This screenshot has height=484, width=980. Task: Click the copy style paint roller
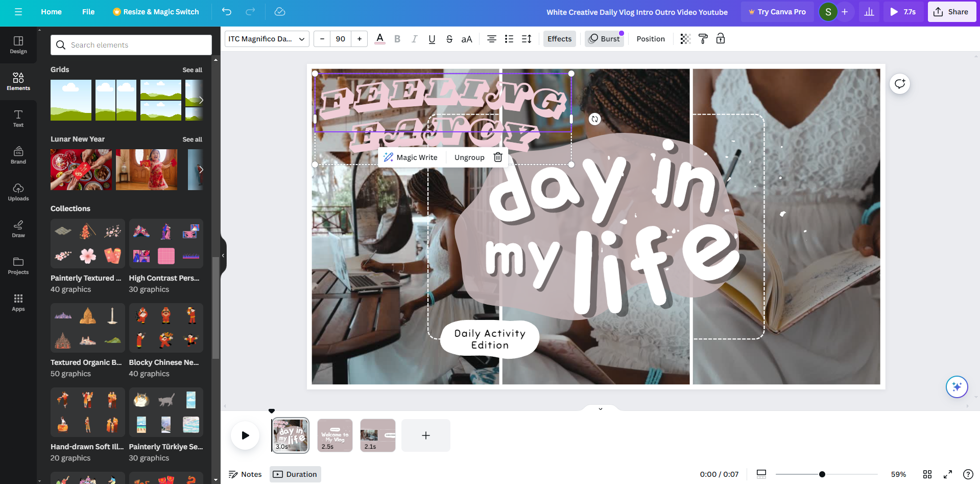click(703, 39)
